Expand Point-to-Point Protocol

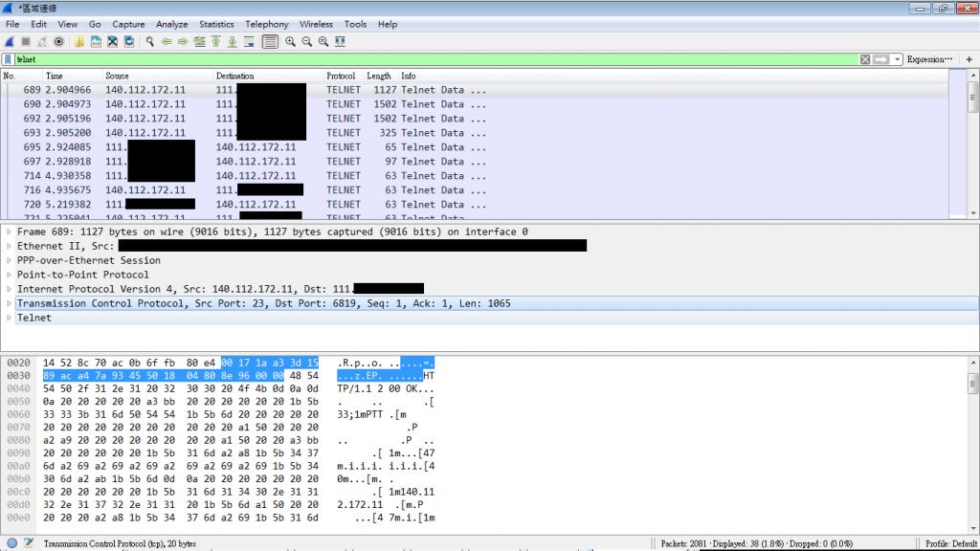pos(9,275)
